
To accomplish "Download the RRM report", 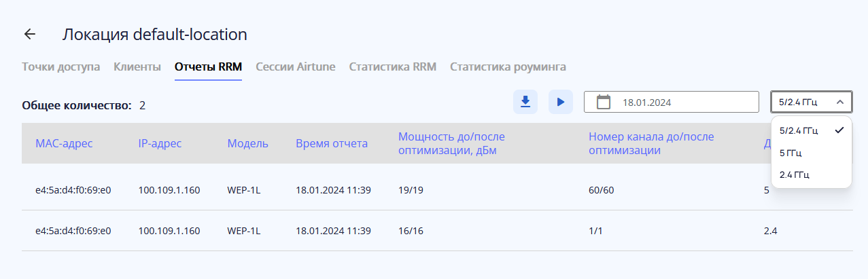I will [525, 102].
